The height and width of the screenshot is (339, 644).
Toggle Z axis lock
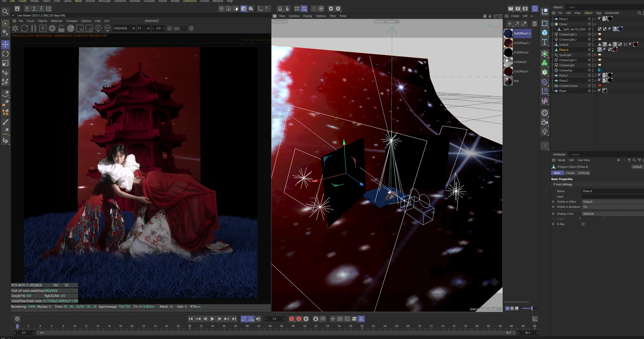point(41,8)
